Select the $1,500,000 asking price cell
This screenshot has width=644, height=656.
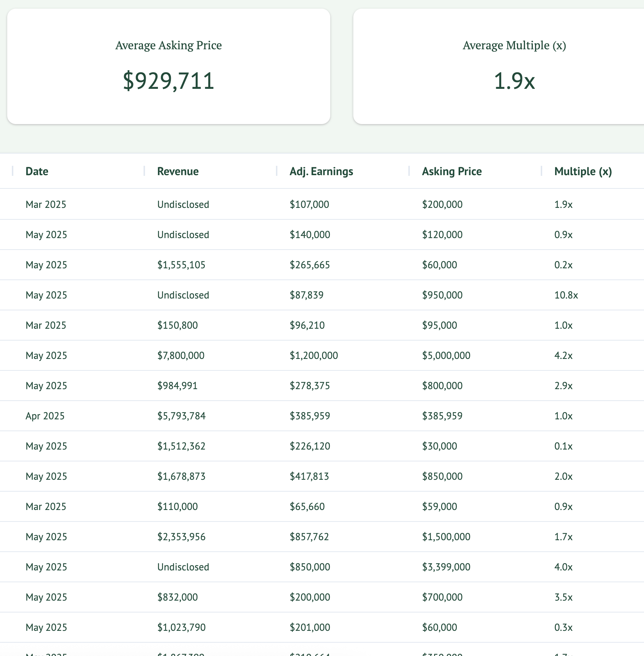tap(446, 537)
